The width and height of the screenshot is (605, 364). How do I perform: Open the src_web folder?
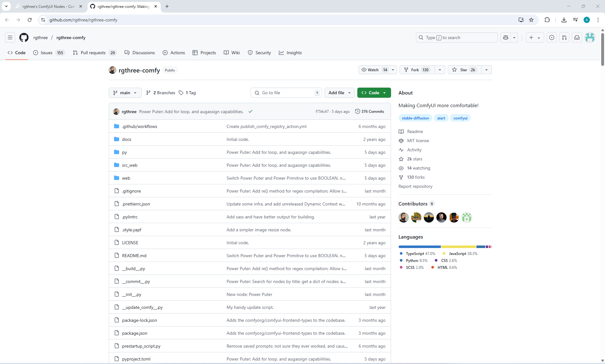coord(130,165)
